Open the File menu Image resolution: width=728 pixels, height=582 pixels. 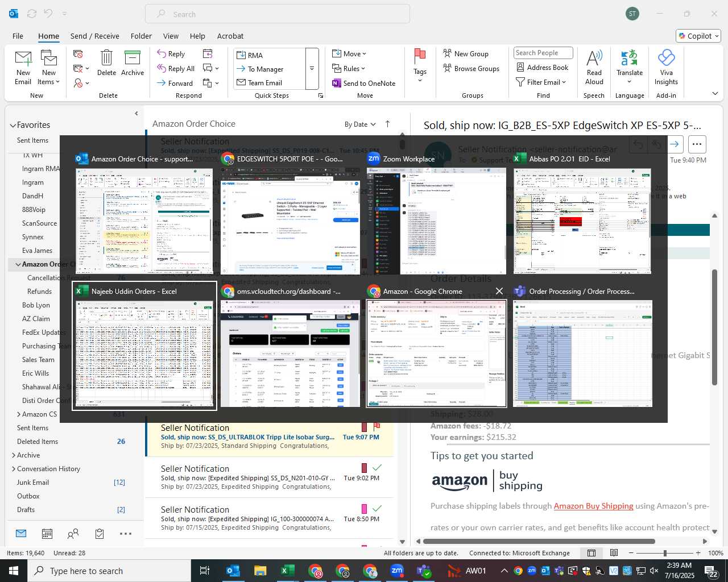click(18, 36)
